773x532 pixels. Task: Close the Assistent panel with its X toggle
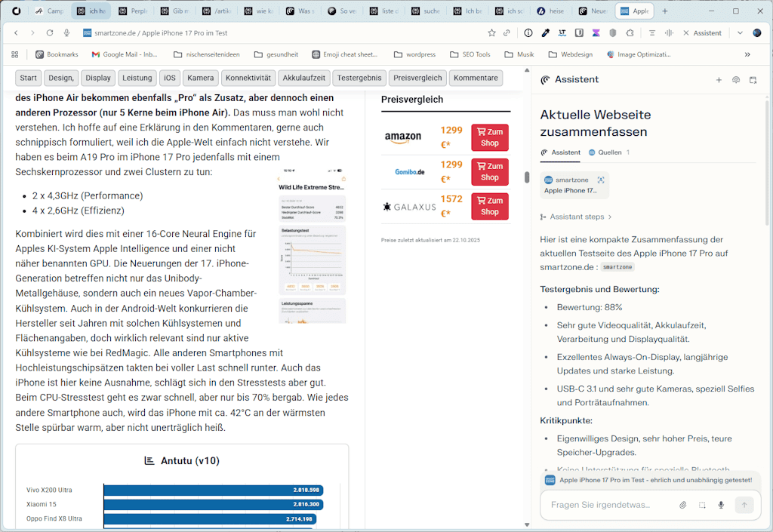[x=686, y=33]
